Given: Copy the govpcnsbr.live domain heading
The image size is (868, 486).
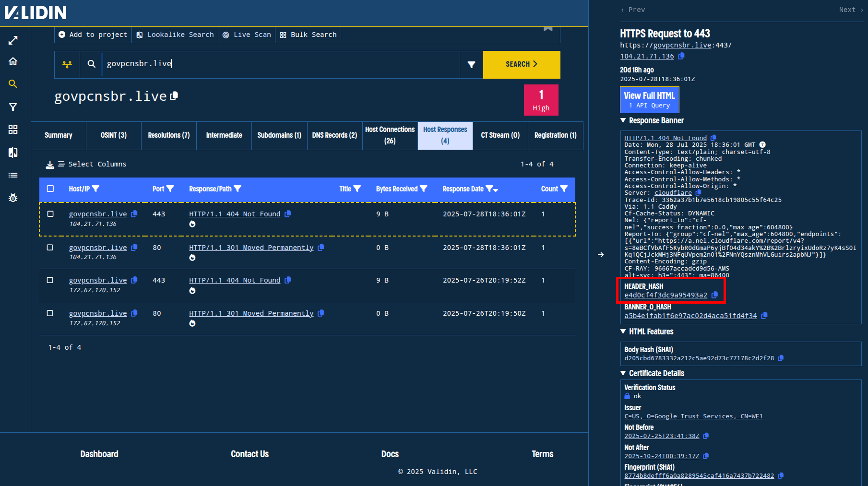Looking at the screenshot, I should pyautogui.click(x=174, y=96).
